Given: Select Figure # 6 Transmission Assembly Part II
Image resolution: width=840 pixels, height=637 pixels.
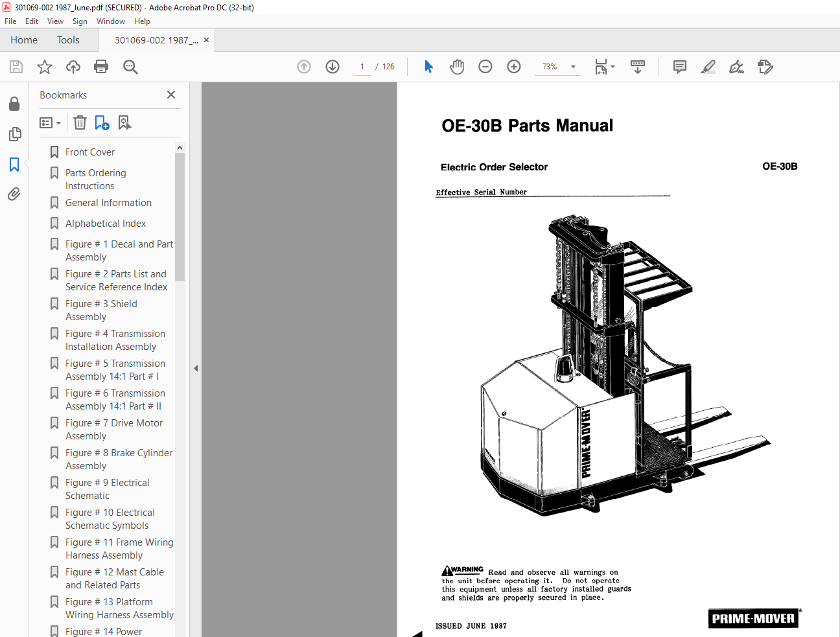Looking at the screenshot, I should click(115, 400).
